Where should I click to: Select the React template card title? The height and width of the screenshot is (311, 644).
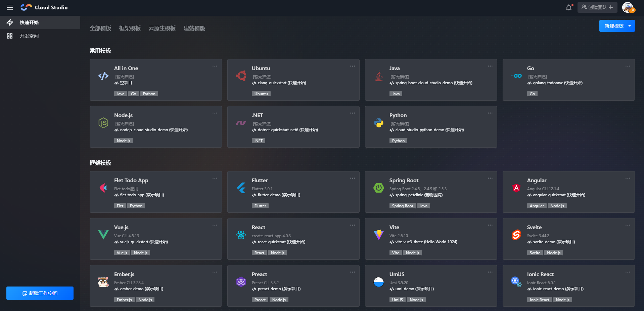259,227
